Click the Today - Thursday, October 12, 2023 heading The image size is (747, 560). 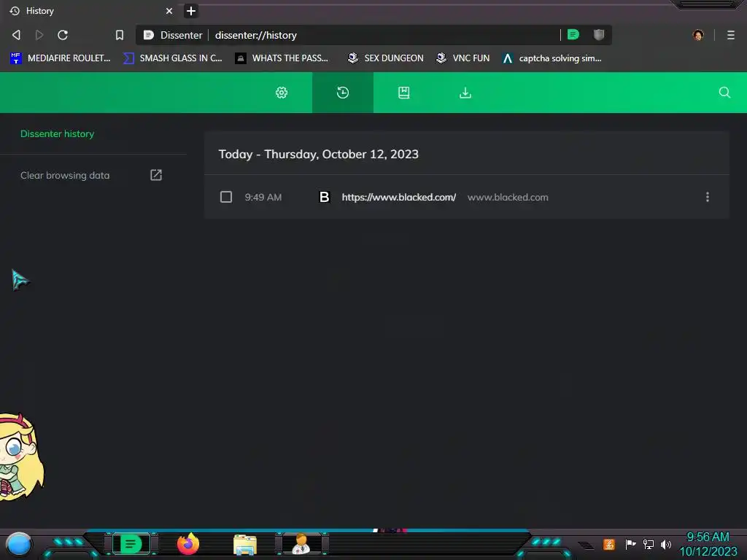(x=318, y=155)
